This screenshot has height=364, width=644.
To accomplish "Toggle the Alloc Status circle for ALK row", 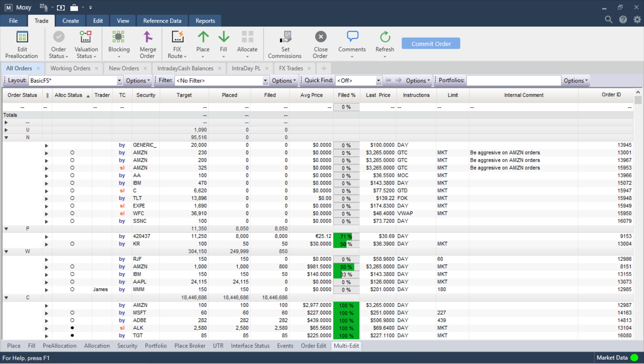I will click(72, 328).
